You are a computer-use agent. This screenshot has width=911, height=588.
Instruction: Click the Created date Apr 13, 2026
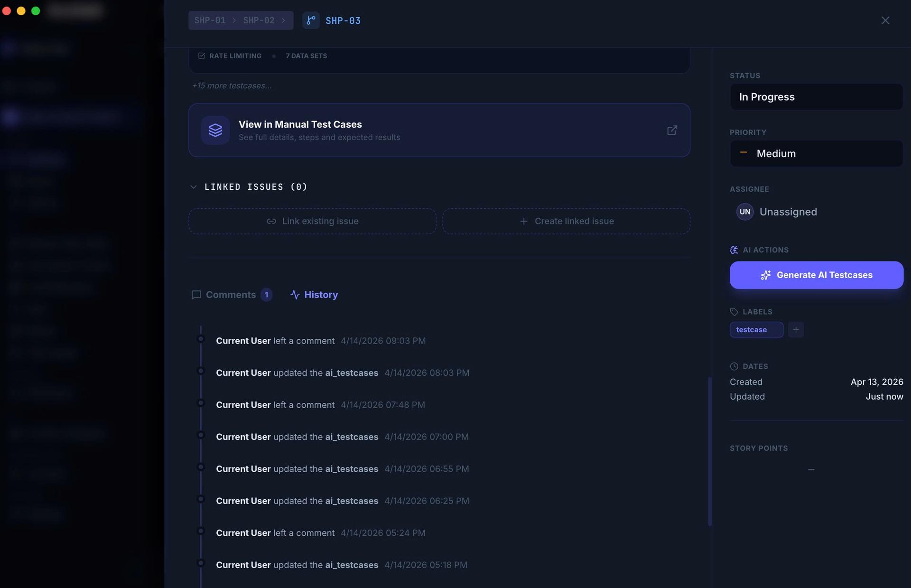coord(877,382)
